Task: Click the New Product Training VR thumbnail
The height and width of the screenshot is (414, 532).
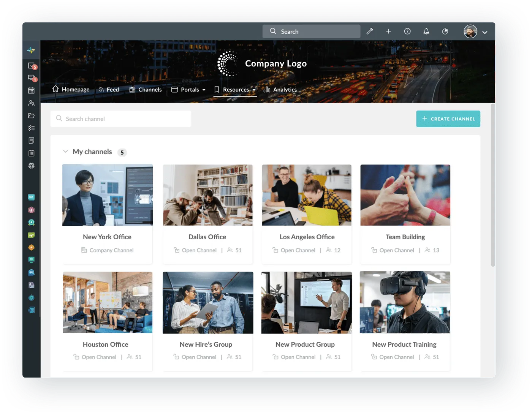Action: click(405, 302)
